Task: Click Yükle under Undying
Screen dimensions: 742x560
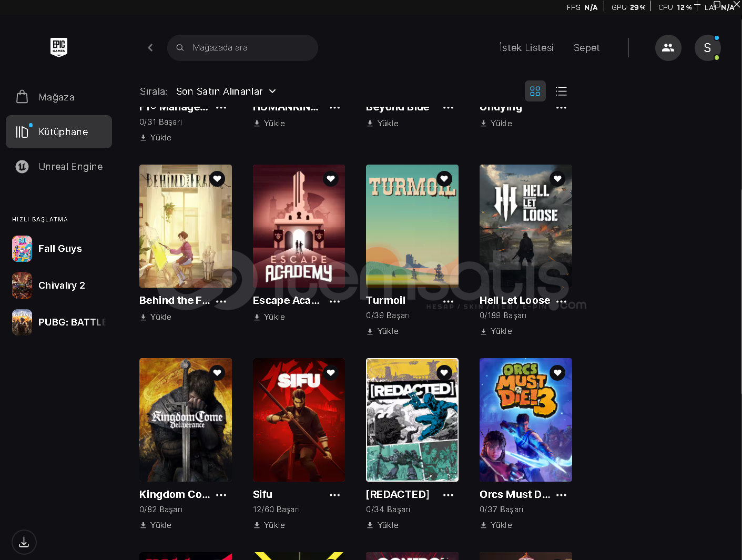Action: coord(496,124)
